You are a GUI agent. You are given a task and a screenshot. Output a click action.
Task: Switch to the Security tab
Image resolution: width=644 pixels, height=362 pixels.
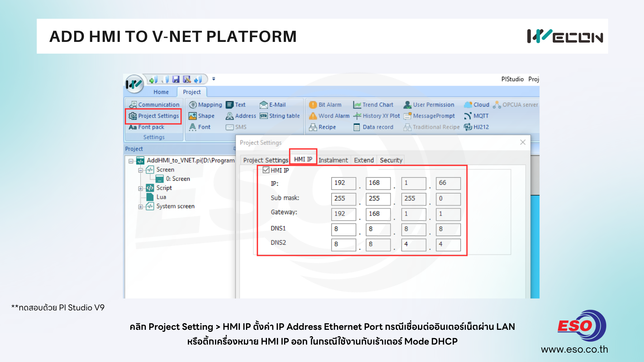[x=391, y=160]
